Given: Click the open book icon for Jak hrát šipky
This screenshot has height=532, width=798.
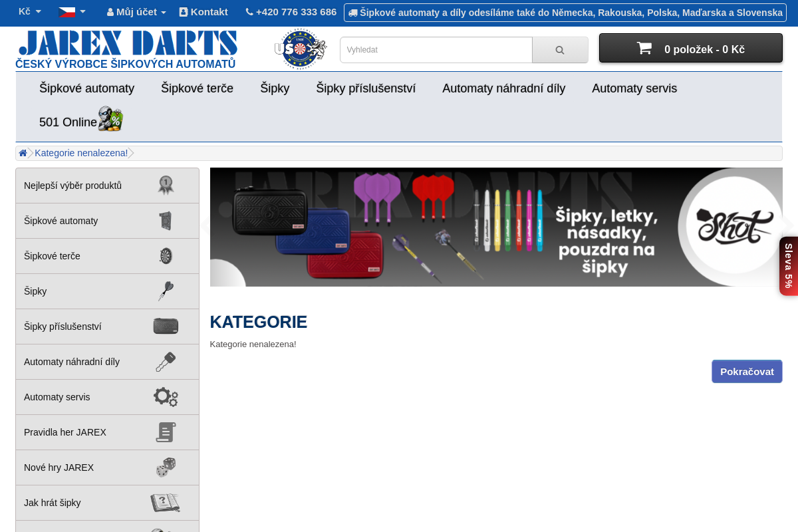Looking at the screenshot, I should tap(165, 503).
